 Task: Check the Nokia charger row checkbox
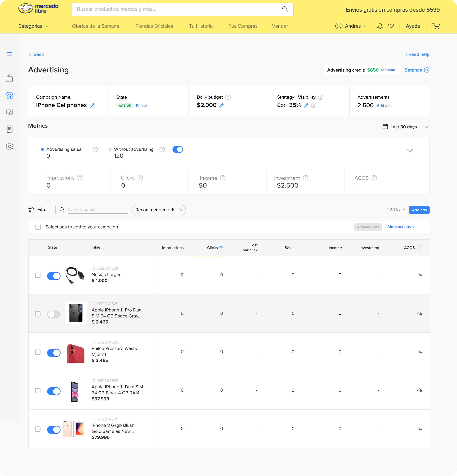(38, 275)
